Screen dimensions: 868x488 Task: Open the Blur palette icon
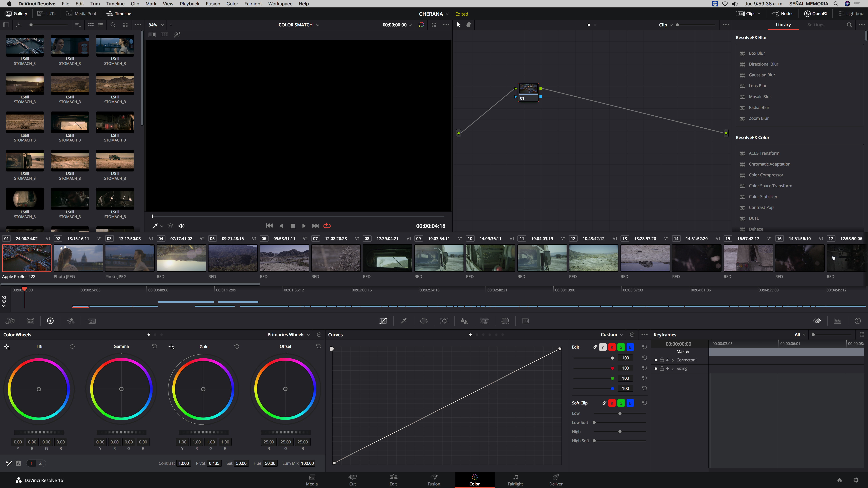click(464, 321)
